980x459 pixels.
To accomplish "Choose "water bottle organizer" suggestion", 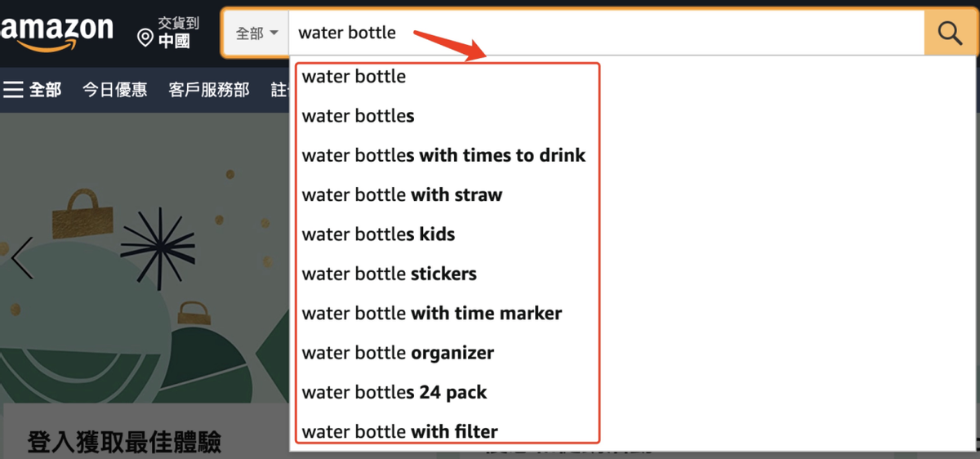I will [398, 353].
